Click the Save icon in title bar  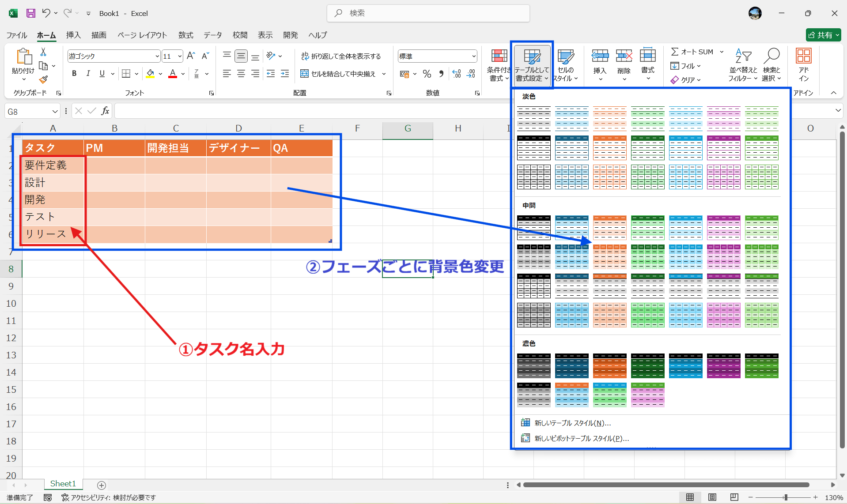tap(30, 13)
